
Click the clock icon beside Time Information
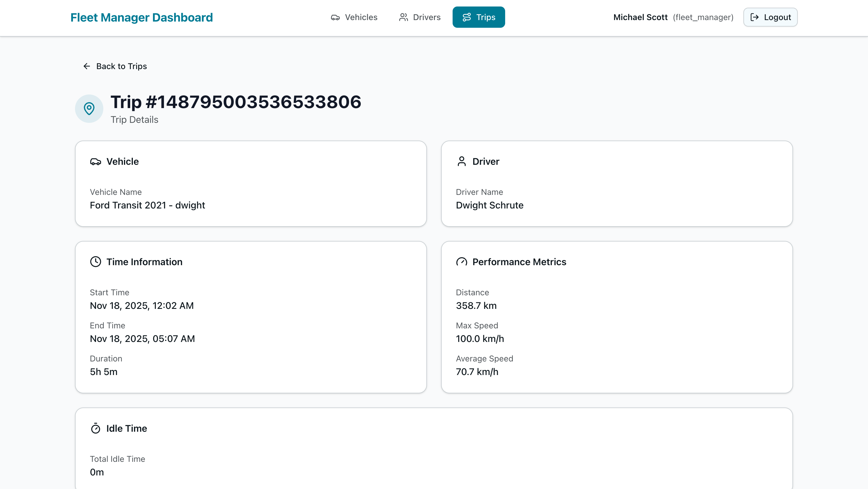[95, 262]
